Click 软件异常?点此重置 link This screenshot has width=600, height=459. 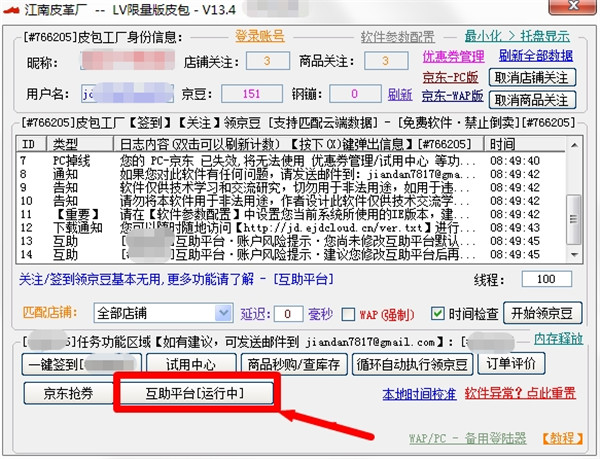click(x=520, y=393)
